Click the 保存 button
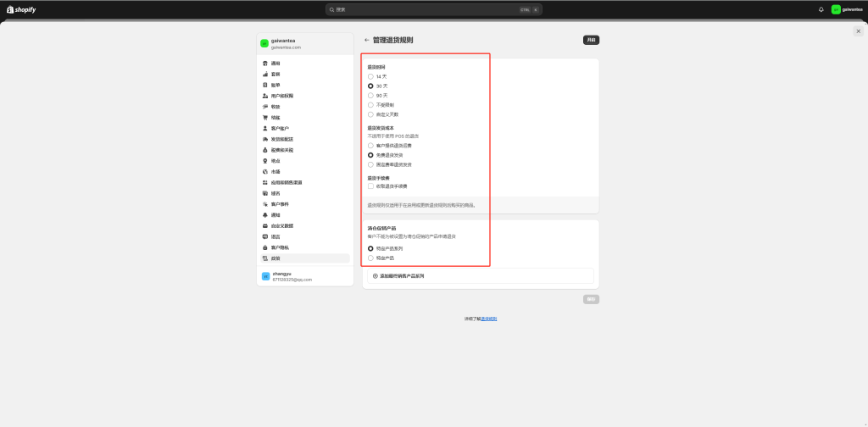The image size is (868, 427). (591, 299)
